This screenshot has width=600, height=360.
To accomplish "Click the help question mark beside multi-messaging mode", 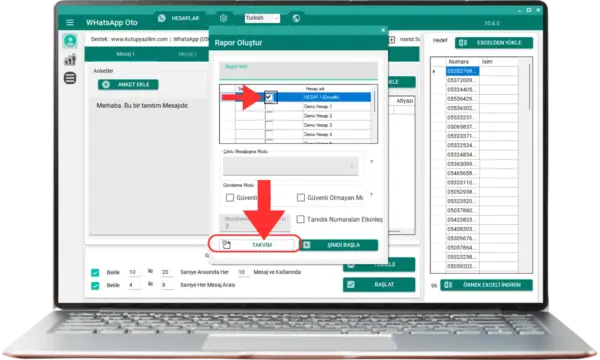I will (x=371, y=162).
